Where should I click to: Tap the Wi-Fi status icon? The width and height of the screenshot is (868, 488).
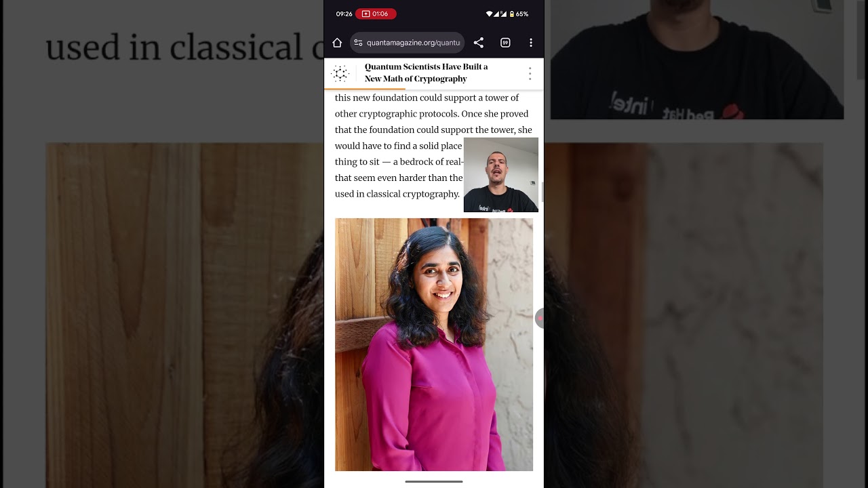(489, 14)
